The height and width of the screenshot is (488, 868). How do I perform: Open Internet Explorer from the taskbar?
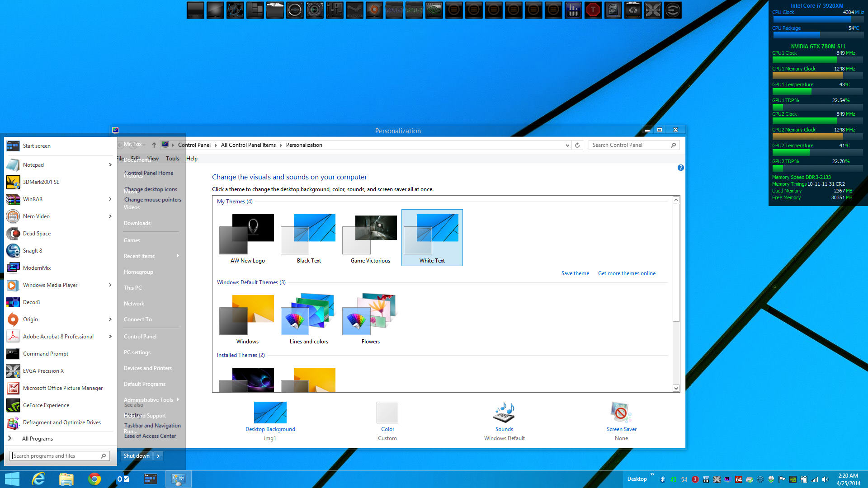(38, 479)
